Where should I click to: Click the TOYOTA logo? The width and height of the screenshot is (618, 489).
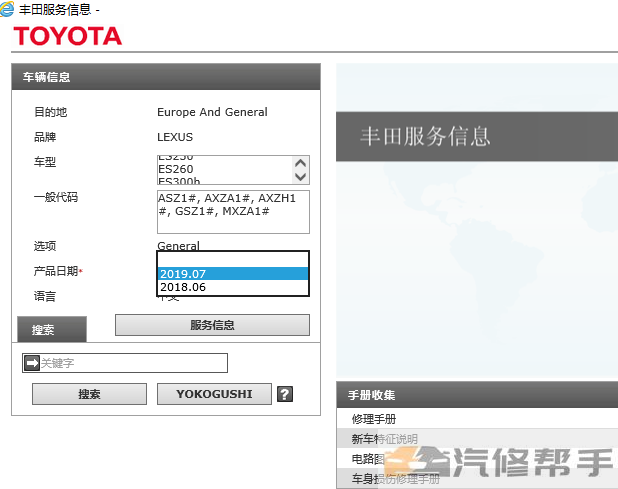pos(68,36)
